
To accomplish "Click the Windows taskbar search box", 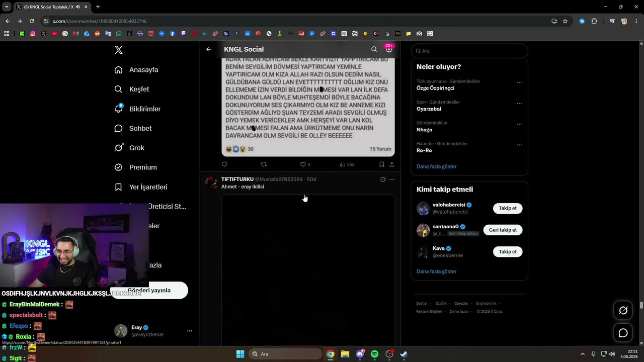I will tap(285, 354).
